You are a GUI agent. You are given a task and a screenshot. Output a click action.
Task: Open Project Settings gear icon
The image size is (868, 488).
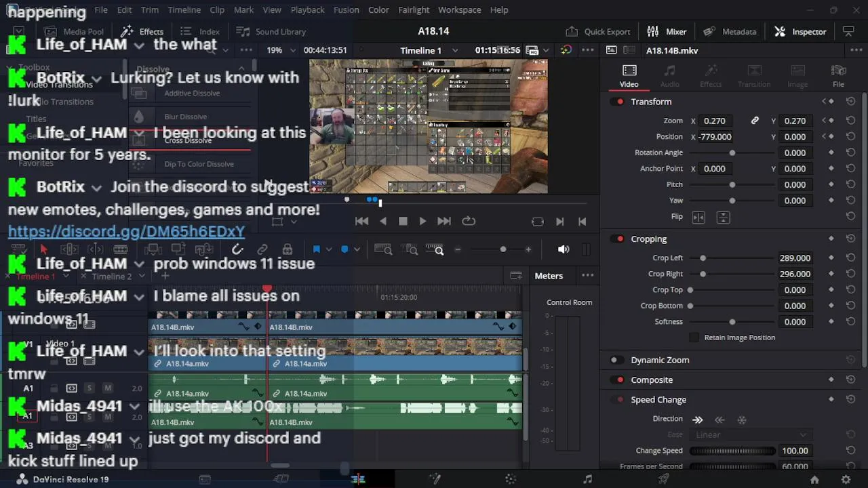[x=846, y=479]
